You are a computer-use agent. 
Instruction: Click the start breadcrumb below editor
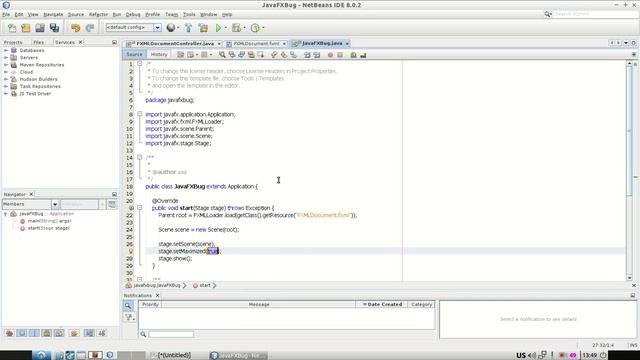coord(204,285)
